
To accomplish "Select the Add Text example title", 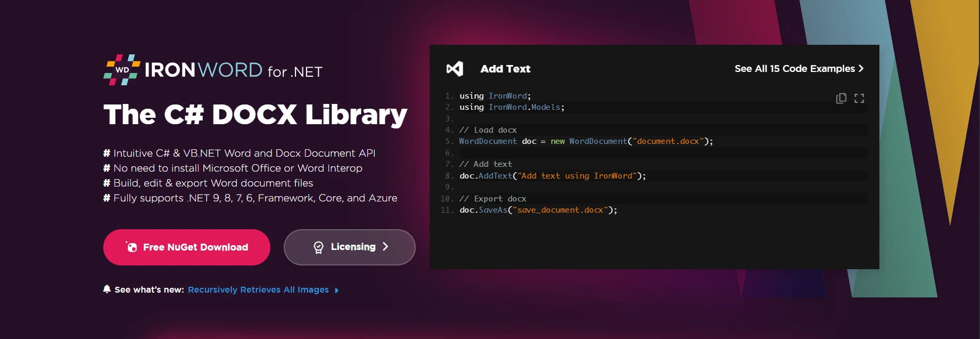I will 505,69.
